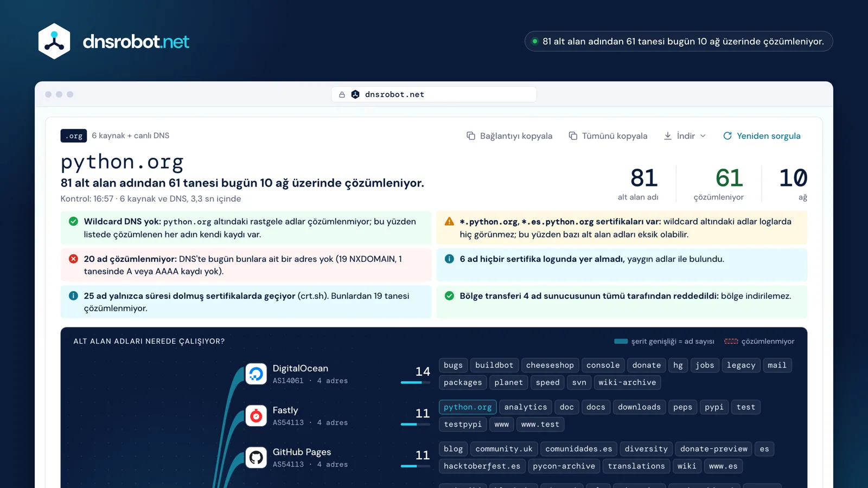This screenshot has width=868, height=488.
Task: Click the green check icon beside Wildcard DNS yok
Action: click(73, 221)
